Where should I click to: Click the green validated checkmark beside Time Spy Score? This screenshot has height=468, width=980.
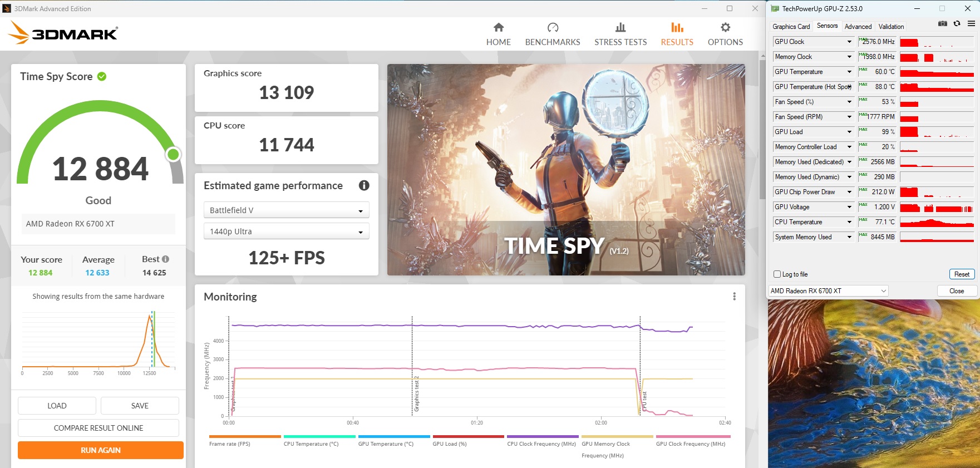[102, 76]
